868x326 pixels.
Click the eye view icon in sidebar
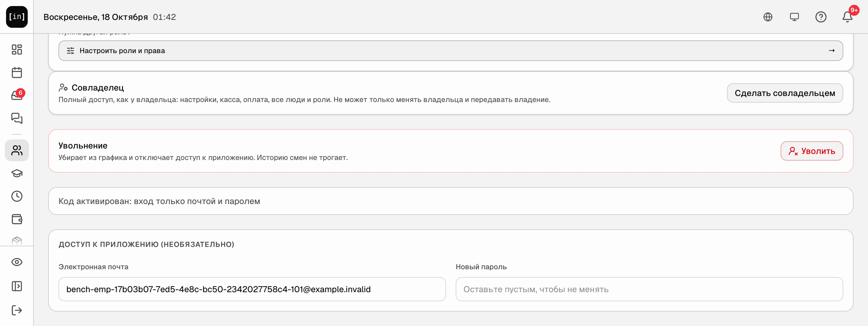[17, 262]
